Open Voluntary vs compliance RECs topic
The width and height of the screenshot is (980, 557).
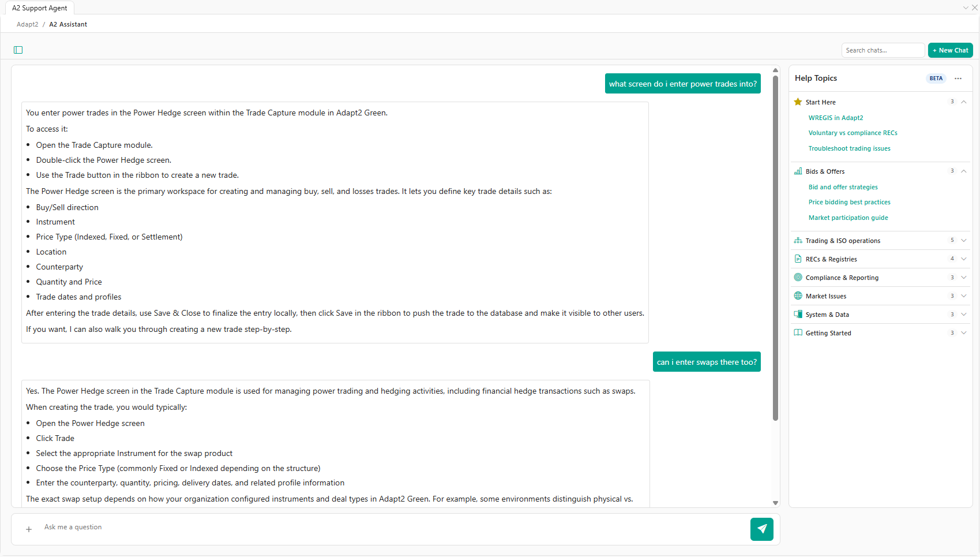[853, 133]
